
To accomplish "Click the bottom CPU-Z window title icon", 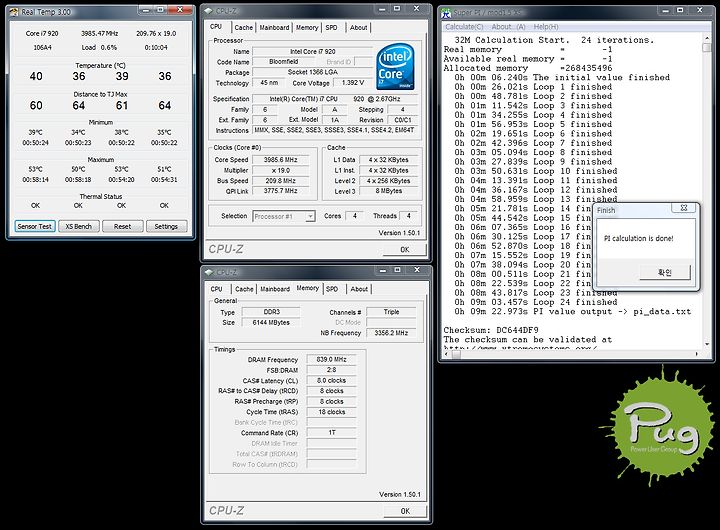I will (x=209, y=272).
